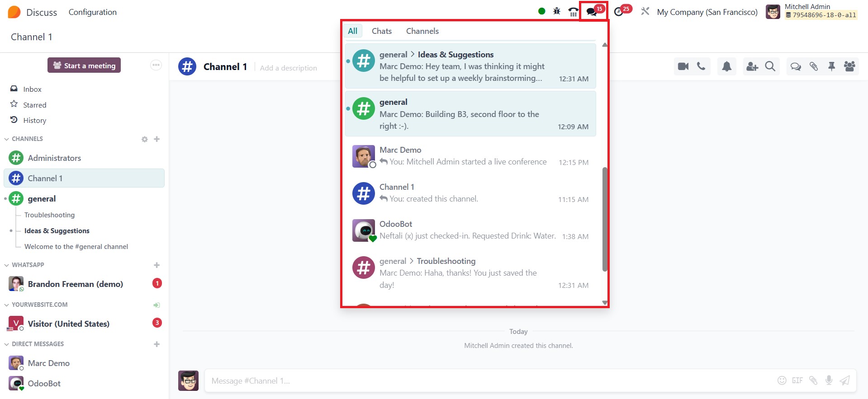Show threads panel icon

point(796,66)
